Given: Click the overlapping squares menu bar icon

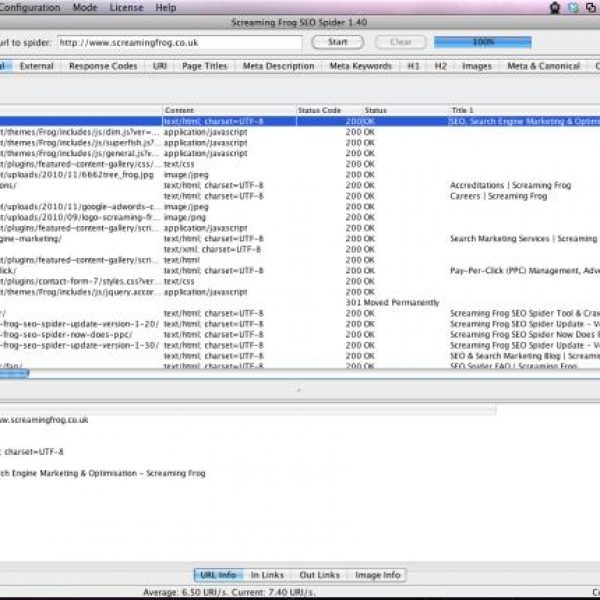Looking at the screenshot, I should [591, 8].
